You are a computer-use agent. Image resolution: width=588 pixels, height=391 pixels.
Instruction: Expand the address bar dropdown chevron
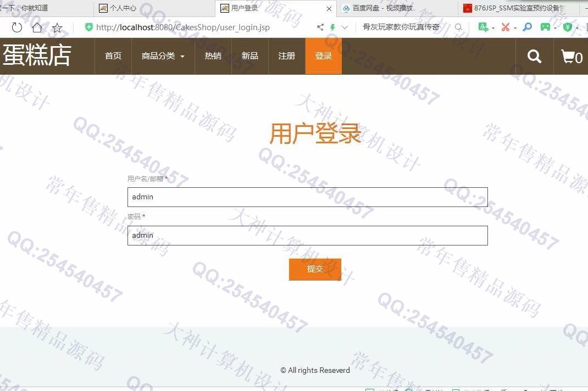[x=345, y=27]
